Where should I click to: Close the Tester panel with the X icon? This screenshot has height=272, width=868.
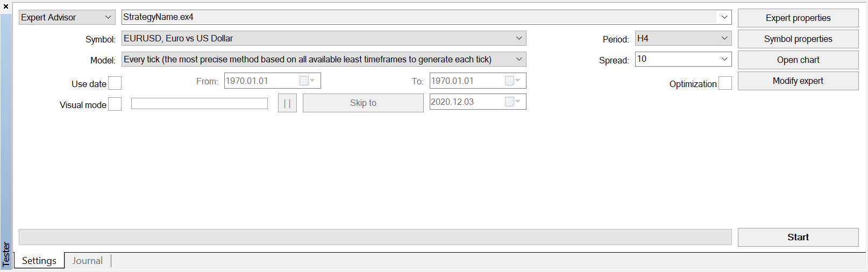click(6, 6)
